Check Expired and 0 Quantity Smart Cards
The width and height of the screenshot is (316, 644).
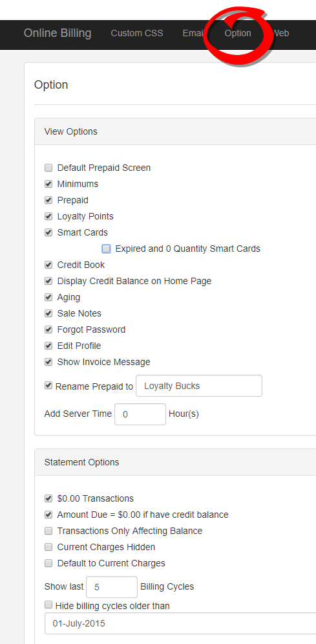(x=107, y=249)
